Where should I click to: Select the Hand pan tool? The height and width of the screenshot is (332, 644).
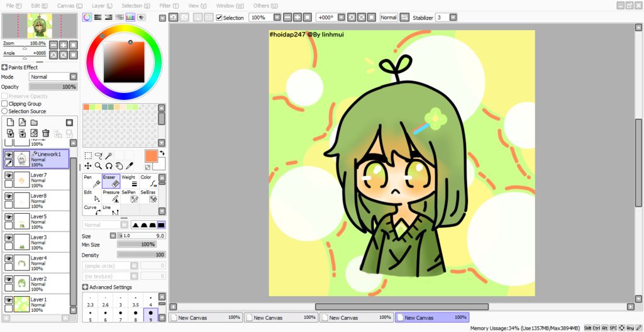119,165
